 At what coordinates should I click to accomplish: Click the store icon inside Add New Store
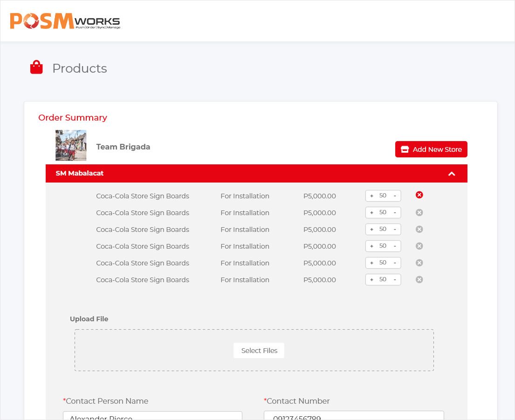(405, 149)
